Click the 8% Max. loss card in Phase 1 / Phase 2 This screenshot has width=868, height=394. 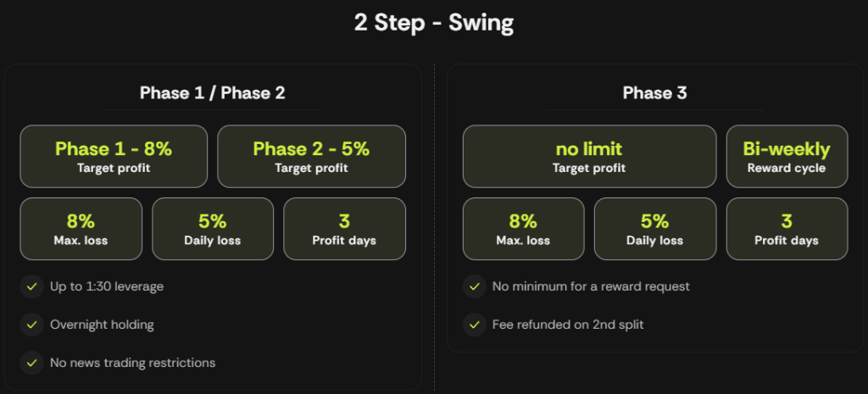click(81, 229)
